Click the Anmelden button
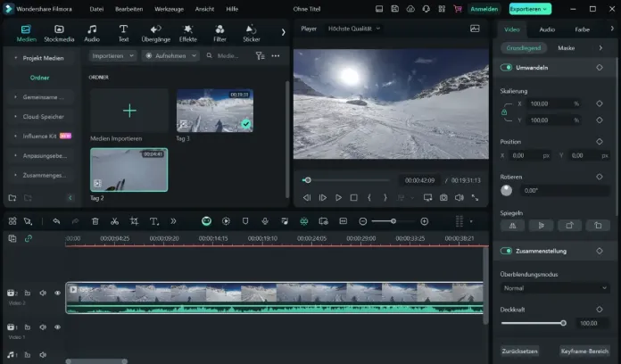This screenshot has width=621, height=364. [x=484, y=9]
